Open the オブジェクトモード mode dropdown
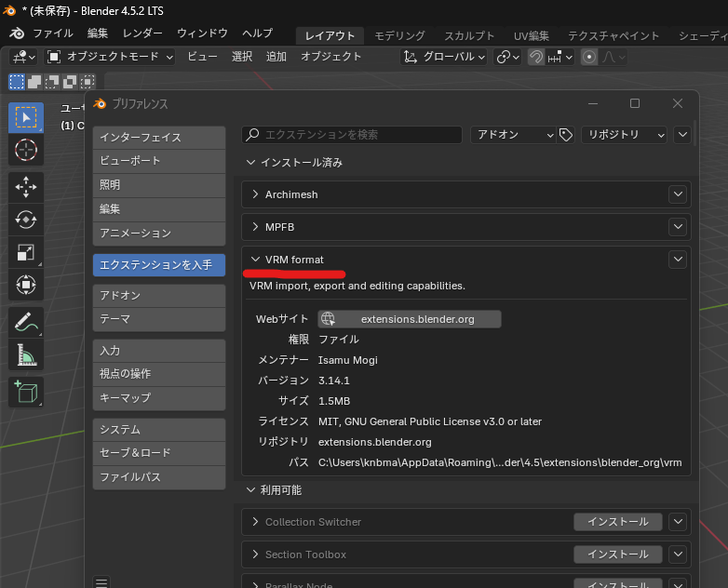 coord(110,57)
